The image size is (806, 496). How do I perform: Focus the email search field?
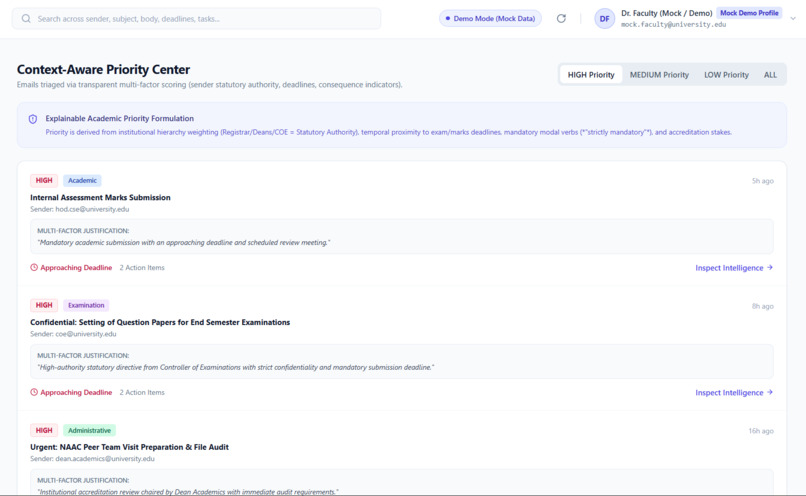(196, 19)
